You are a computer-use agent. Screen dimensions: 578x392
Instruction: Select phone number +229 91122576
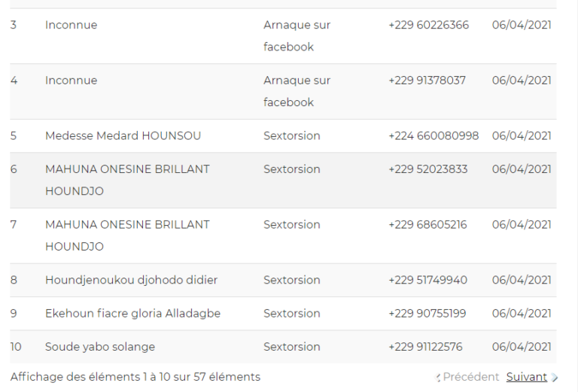425,347
